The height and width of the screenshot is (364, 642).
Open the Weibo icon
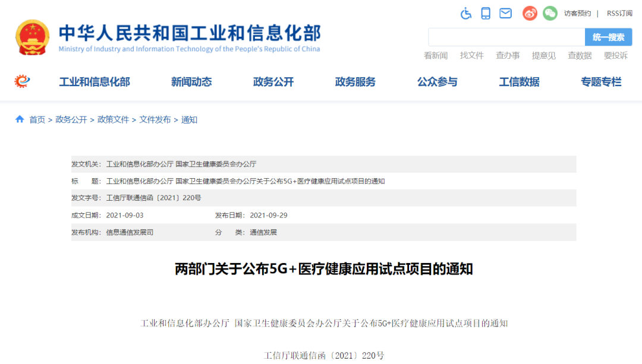click(x=530, y=14)
